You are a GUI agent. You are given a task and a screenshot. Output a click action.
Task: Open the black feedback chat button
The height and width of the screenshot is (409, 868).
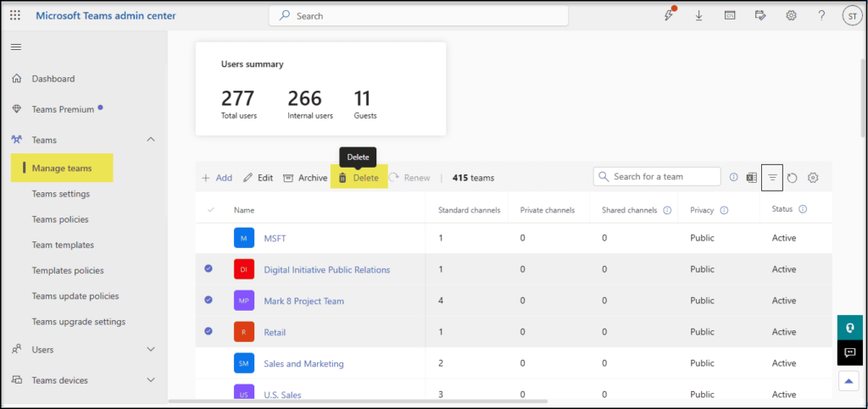tap(849, 352)
